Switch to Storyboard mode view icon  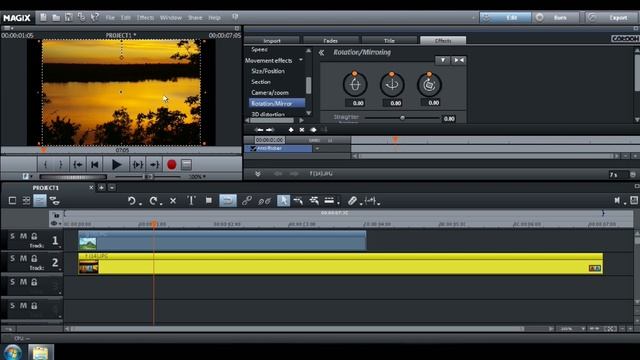[12, 200]
